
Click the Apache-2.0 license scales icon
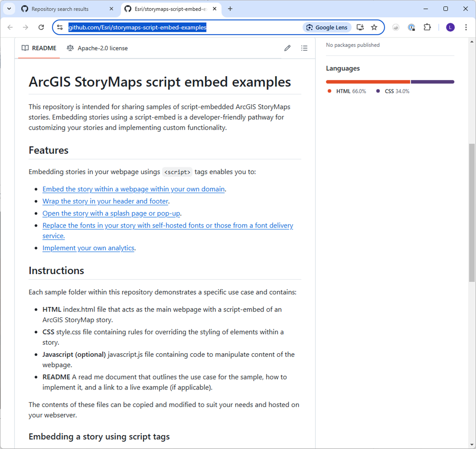70,48
